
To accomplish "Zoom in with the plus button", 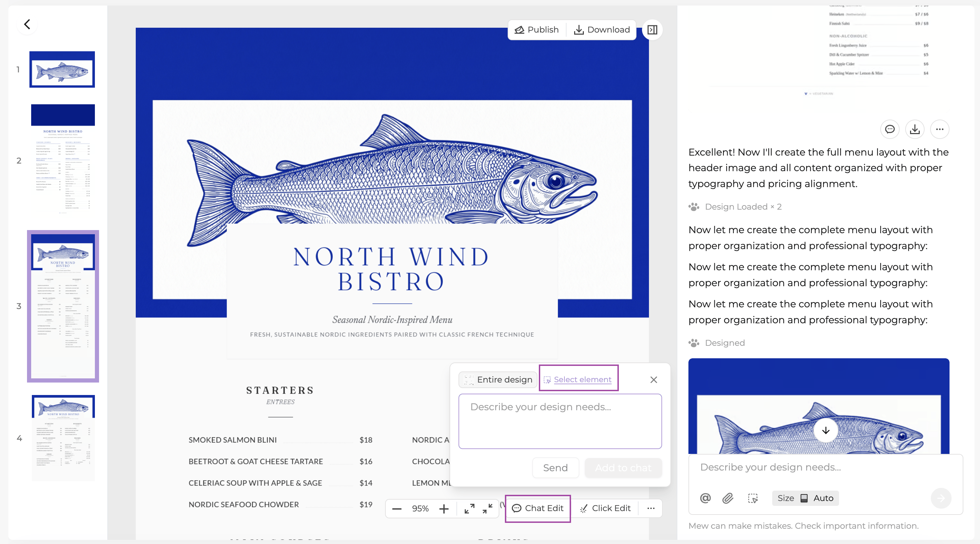I will point(444,509).
